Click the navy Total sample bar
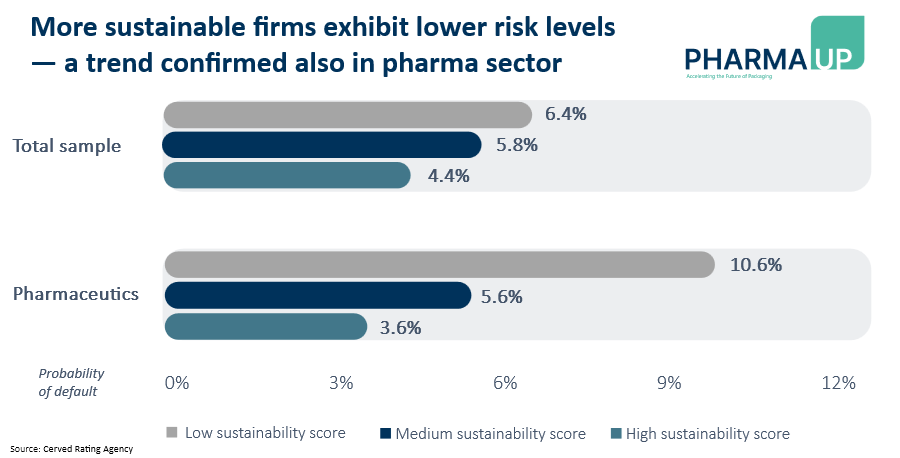The image size is (900, 458). click(x=322, y=145)
